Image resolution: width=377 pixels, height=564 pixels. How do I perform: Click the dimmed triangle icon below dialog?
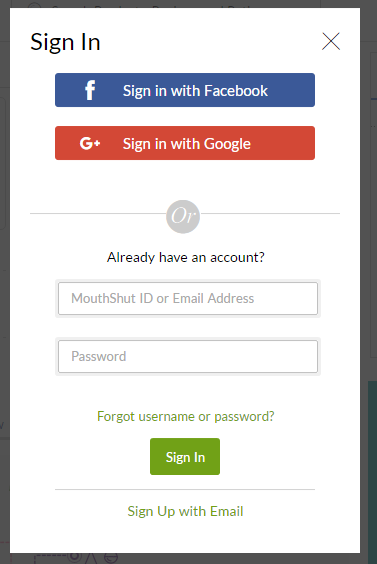click(x=91, y=558)
